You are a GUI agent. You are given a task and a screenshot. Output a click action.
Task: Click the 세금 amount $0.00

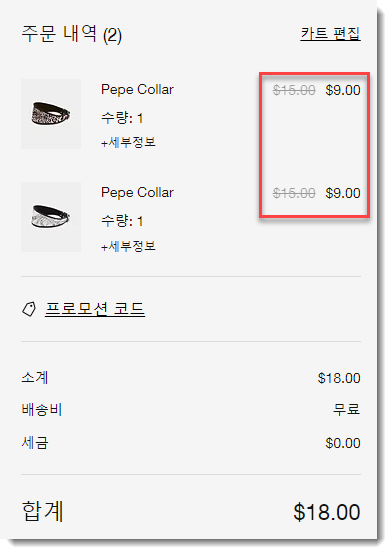tap(343, 443)
